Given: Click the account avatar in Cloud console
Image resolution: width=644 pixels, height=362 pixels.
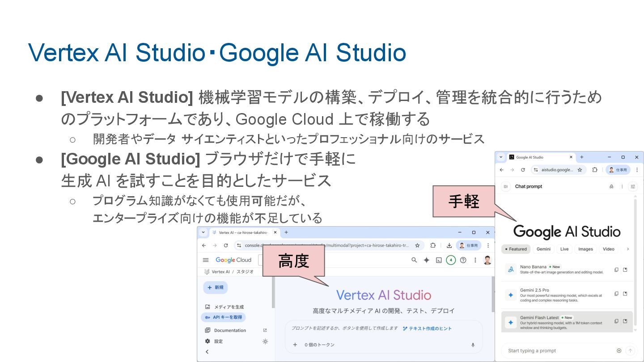Looking at the screenshot, I should [x=487, y=260].
